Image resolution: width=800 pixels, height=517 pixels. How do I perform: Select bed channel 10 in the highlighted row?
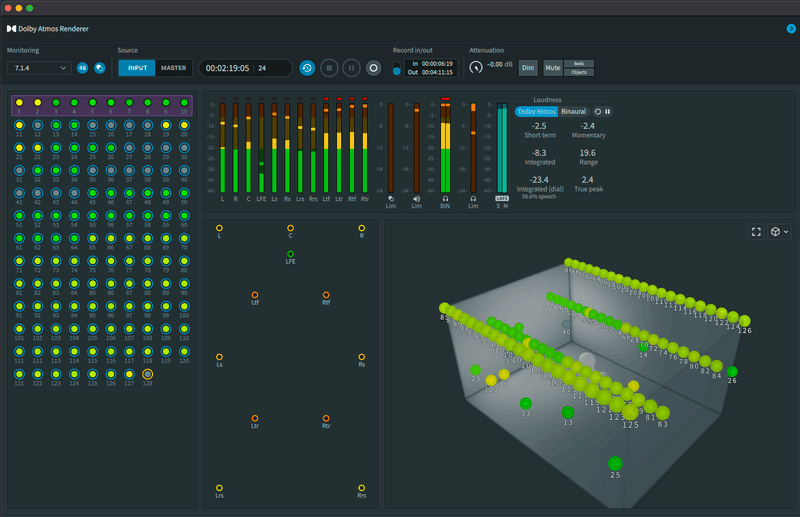pos(184,103)
